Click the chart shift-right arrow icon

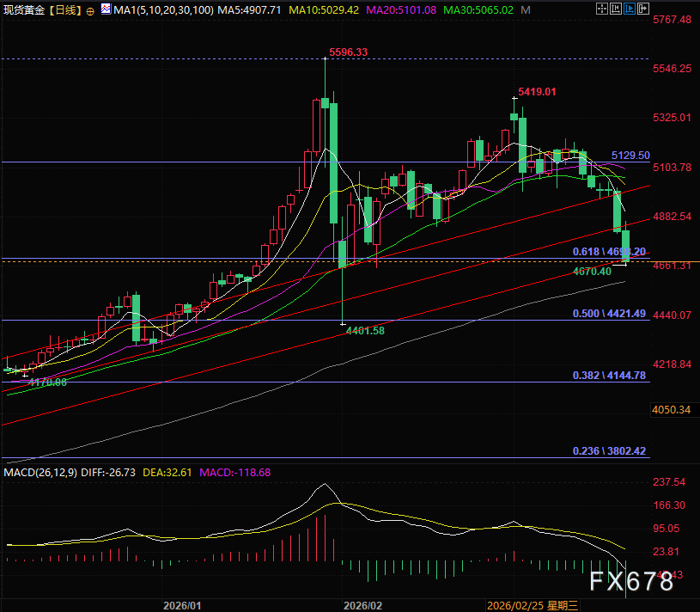[643, 9]
